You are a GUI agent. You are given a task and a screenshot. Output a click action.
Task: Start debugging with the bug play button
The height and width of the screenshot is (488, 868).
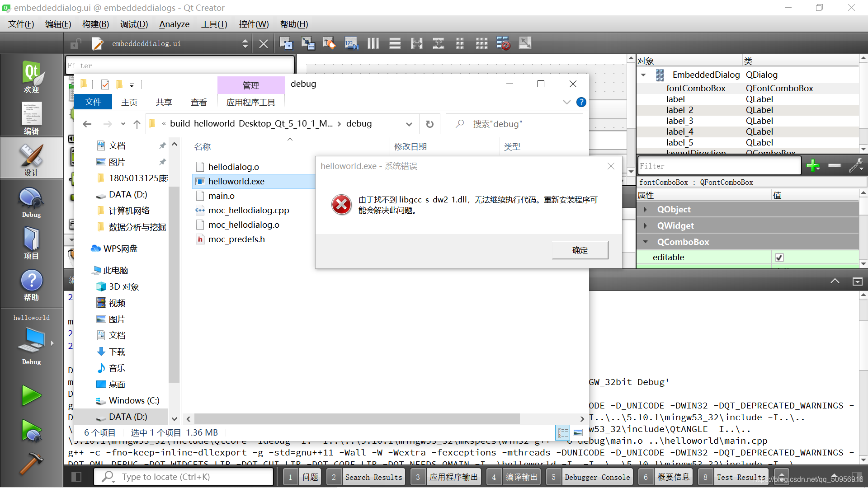click(x=31, y=431)
